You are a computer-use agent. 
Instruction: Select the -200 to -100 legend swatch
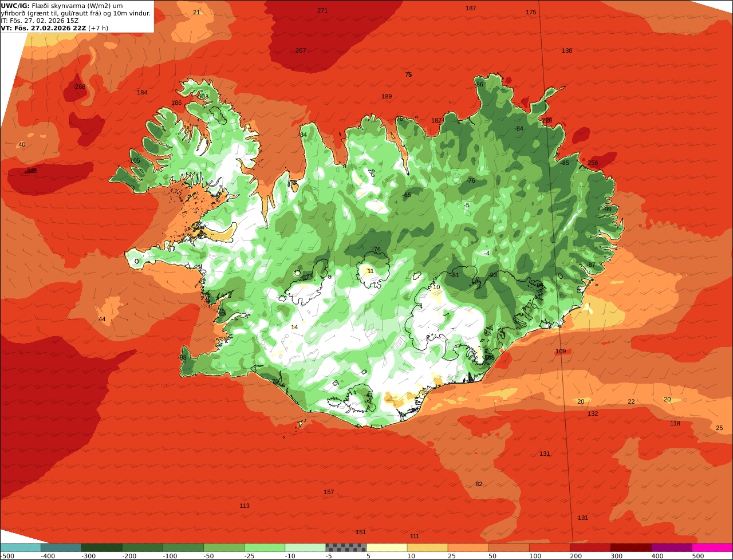coord(142,547)
